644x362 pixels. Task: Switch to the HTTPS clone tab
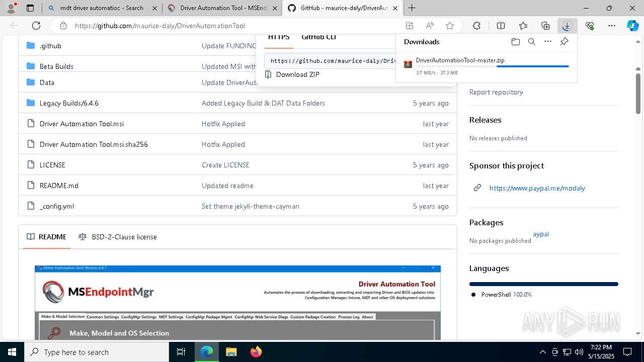pos(279,37)
